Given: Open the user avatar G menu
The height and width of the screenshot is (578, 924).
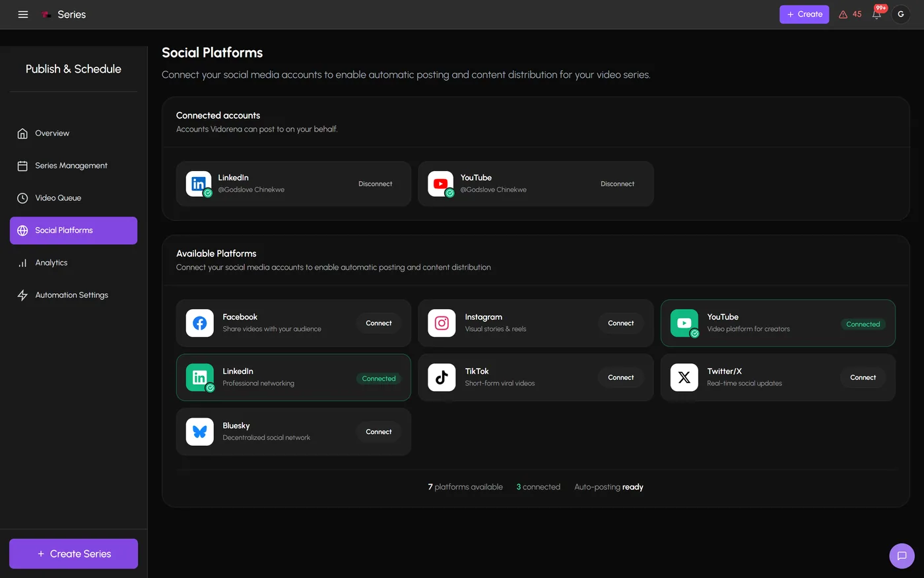Looking at the screenshot, I should 901,15.
